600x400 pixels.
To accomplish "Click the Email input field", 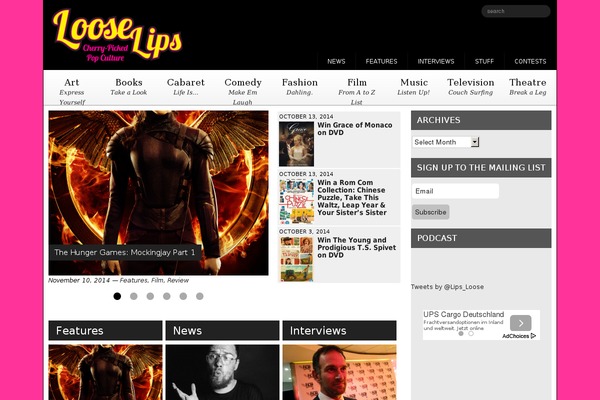I will coord(455,191).
